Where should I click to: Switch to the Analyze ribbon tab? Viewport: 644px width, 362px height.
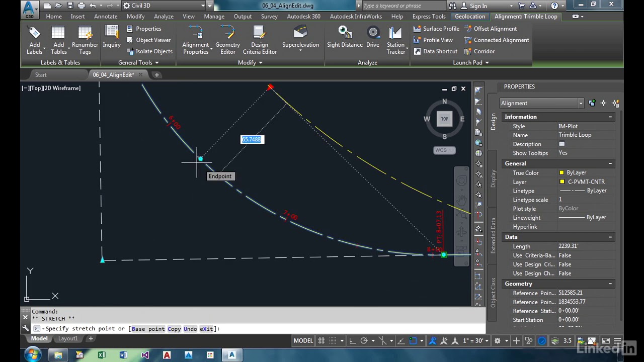point(164,16)
